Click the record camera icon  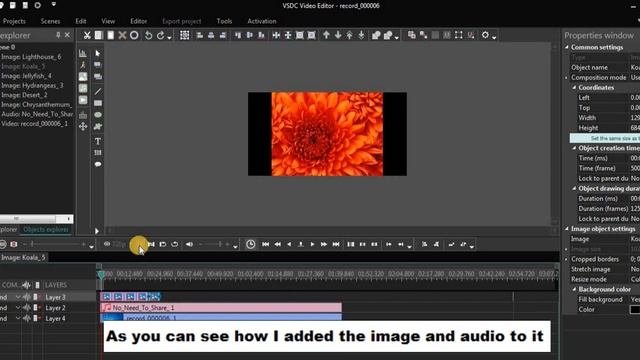[14, 244]
